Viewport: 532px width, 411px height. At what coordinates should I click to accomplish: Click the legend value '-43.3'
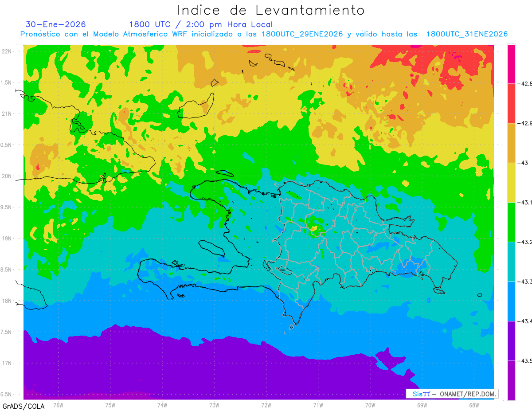click(526, 282)
